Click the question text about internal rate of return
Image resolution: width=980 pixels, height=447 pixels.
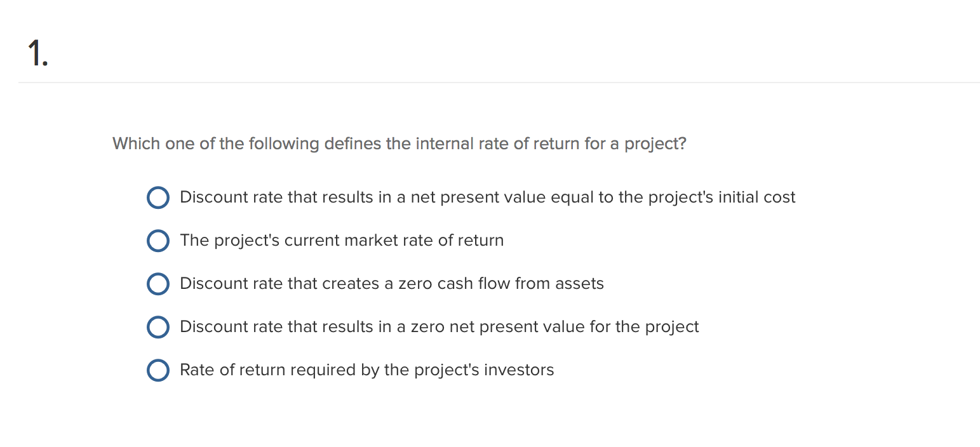coord(399,144)
